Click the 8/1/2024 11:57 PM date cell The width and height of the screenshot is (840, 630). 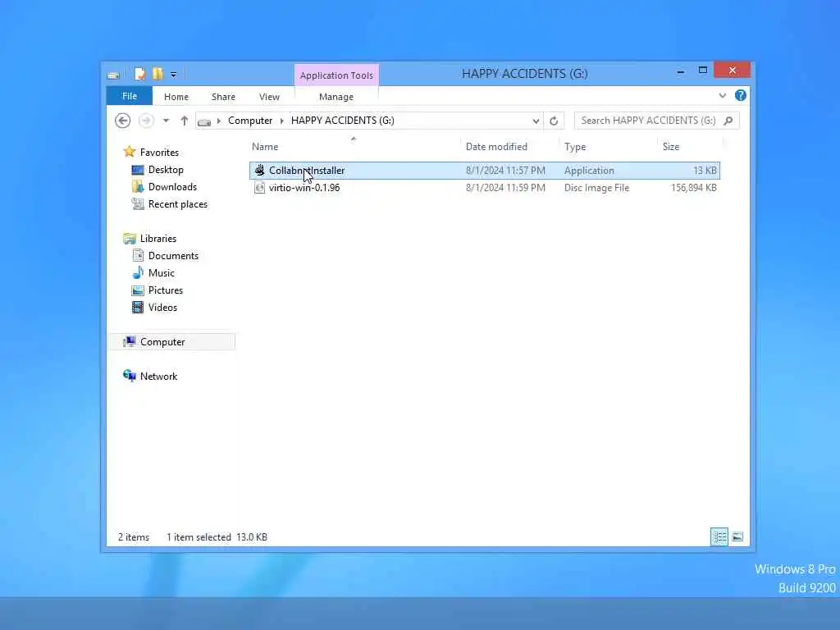click(x=505, y=171)
